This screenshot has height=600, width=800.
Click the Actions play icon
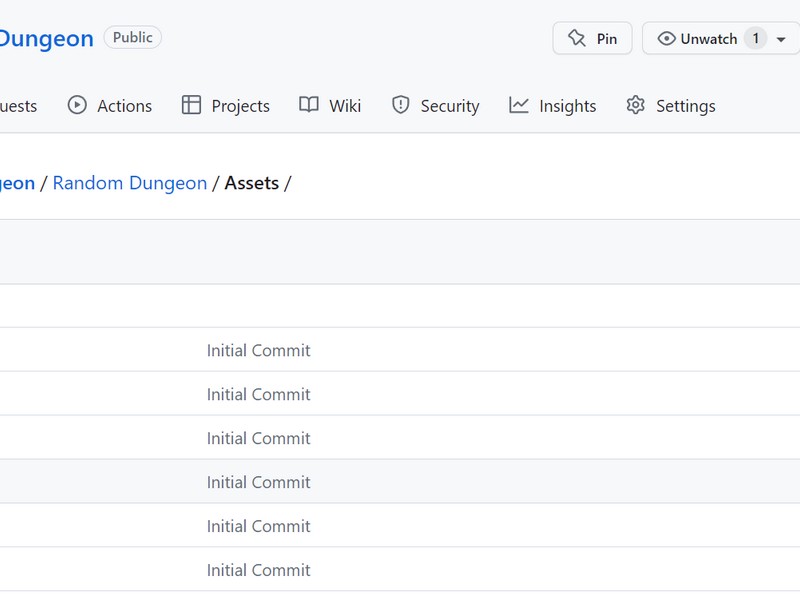77,105
